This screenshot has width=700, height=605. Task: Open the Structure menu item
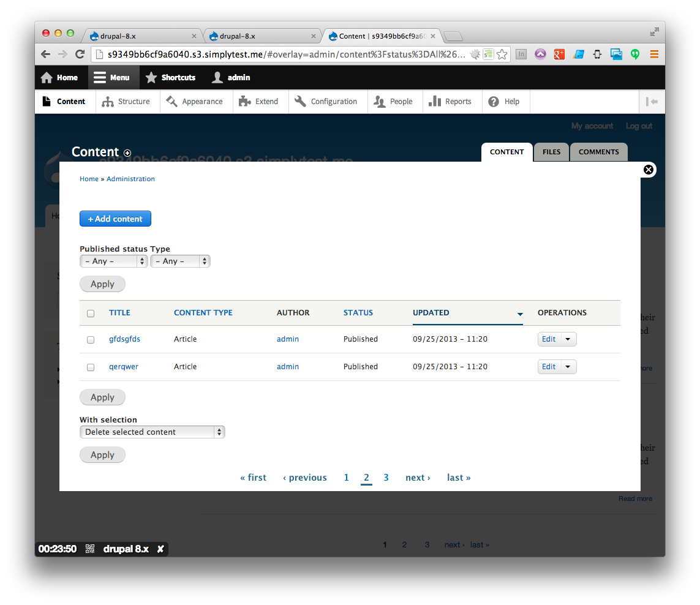click(127, 102)
